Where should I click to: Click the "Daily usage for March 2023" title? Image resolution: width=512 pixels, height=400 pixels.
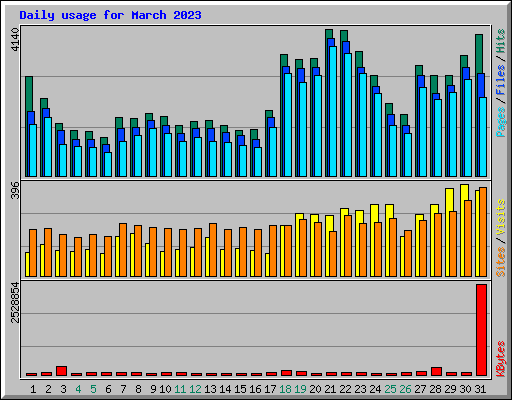[x=110, y=15]
